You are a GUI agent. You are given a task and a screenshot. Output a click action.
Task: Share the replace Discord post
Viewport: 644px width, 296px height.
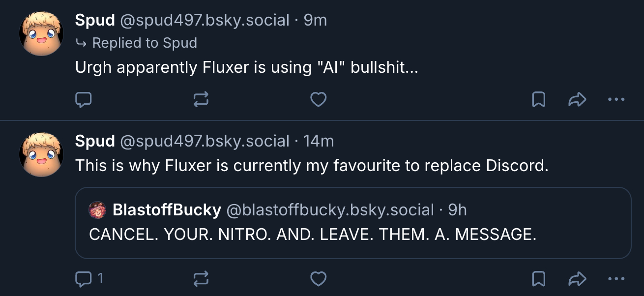click(577, 279)
